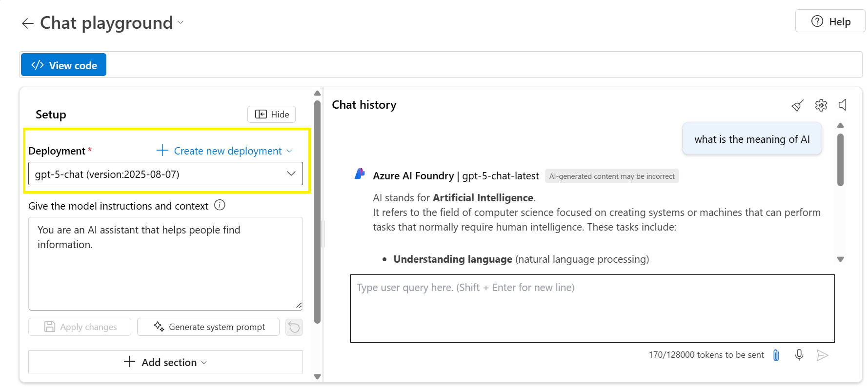Click the '170/128000 tokens to be sent' text

[706, 355]
